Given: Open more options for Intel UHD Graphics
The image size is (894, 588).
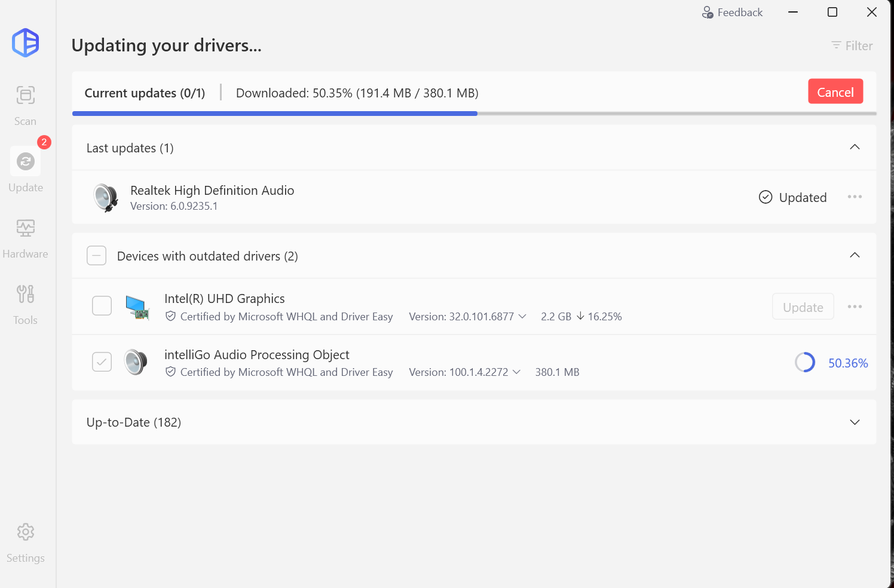Looking at the screenshot, I should (855, 307).
